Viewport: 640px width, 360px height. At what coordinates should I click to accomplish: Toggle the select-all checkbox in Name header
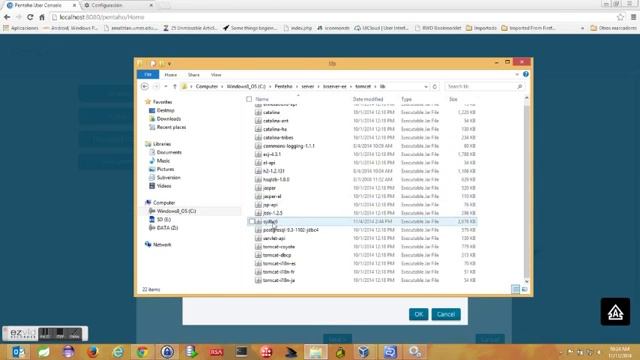click(x=249, y=99)
